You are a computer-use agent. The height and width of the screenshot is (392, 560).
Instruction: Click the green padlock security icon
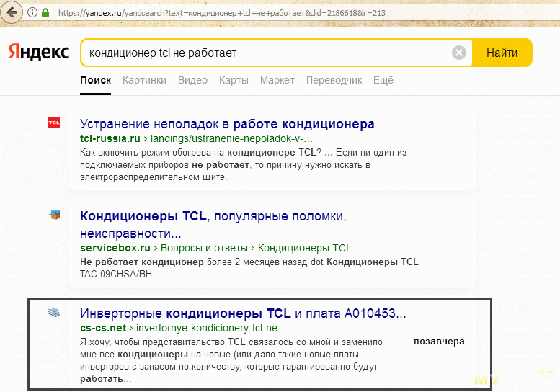click(x=45, y=13)
